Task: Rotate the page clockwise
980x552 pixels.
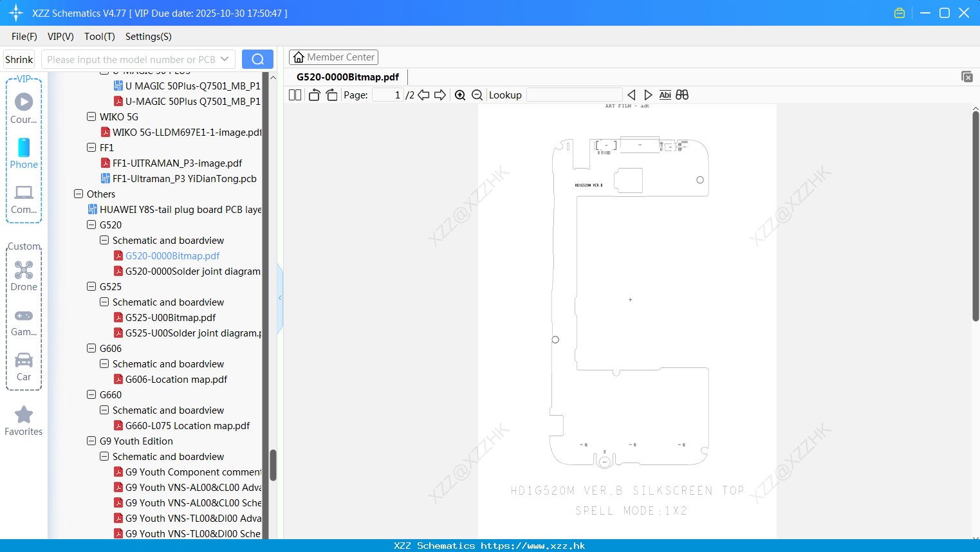Action: (331, 95)
